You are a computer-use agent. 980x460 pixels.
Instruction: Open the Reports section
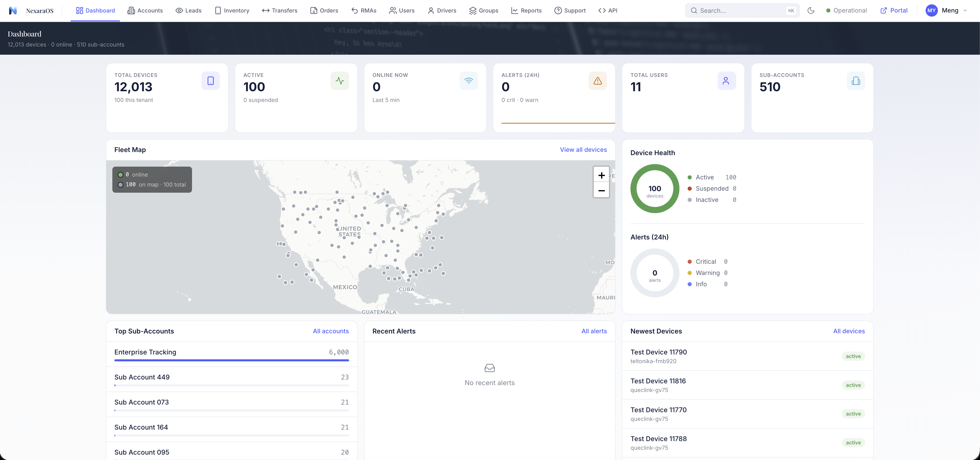tap(526, 11)
